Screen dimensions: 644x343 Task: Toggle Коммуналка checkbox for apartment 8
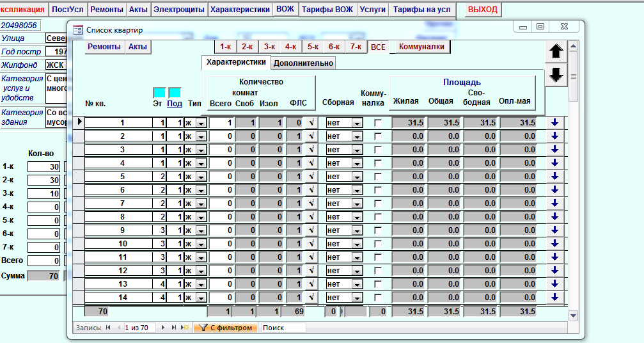pyautogui.click(x=378, y=217)
